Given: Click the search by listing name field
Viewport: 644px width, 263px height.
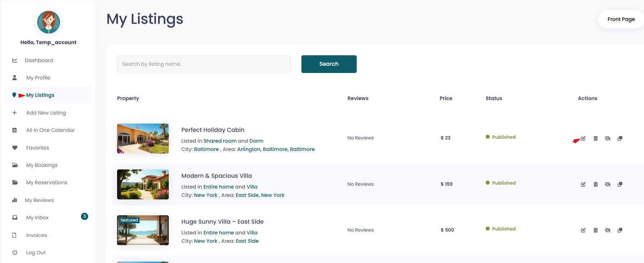Looking at the screenshot, I should click(203, 64).
